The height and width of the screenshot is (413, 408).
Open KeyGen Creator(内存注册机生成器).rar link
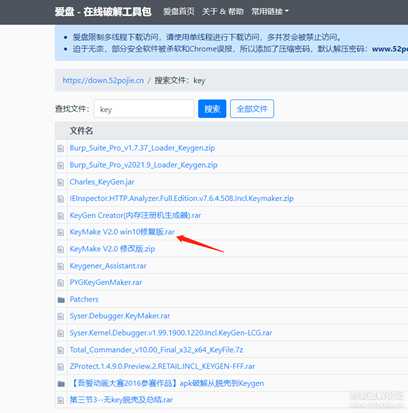tap(135, 215)
